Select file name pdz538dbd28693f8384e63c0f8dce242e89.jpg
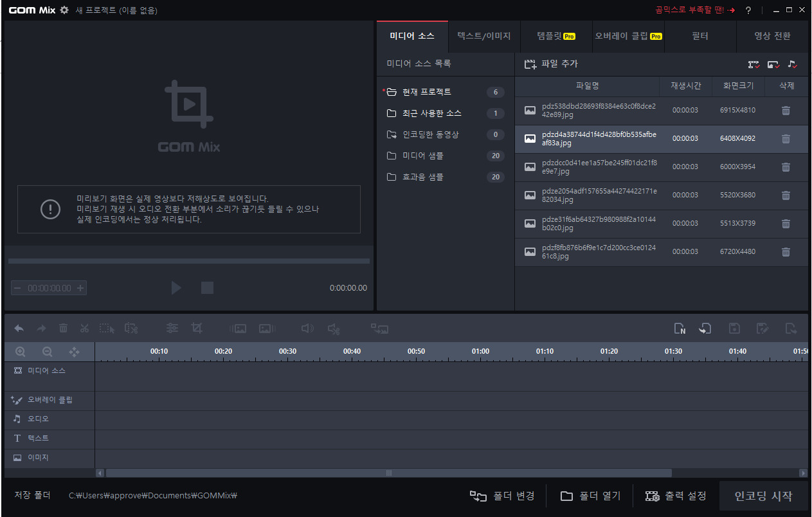This screenshot has height=517, width=812. [x=599, y=111]
